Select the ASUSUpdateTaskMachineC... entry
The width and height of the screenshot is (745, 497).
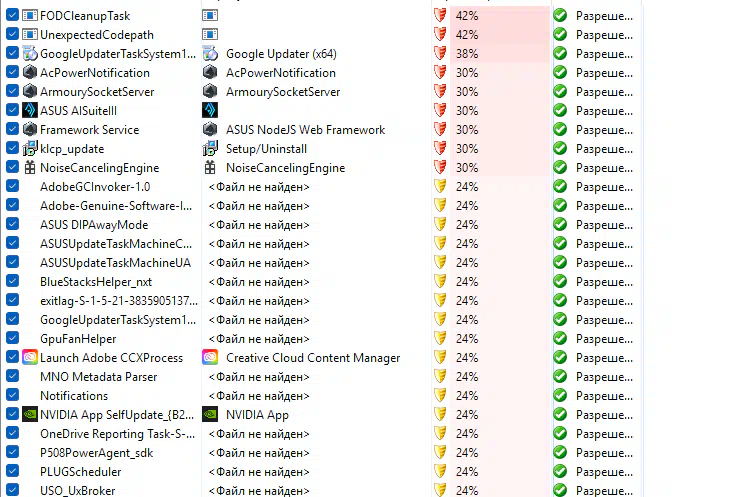pyautogui.click(x=116, y=244)
